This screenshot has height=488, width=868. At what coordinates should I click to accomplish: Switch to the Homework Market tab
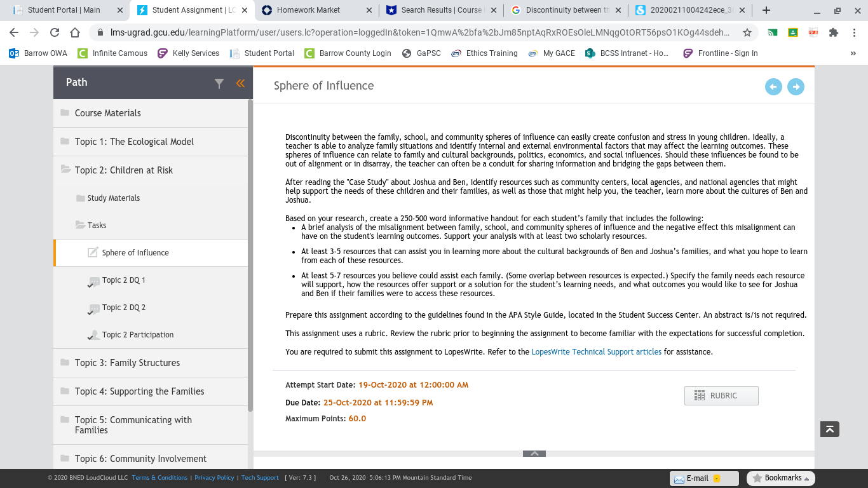[316, 10]
